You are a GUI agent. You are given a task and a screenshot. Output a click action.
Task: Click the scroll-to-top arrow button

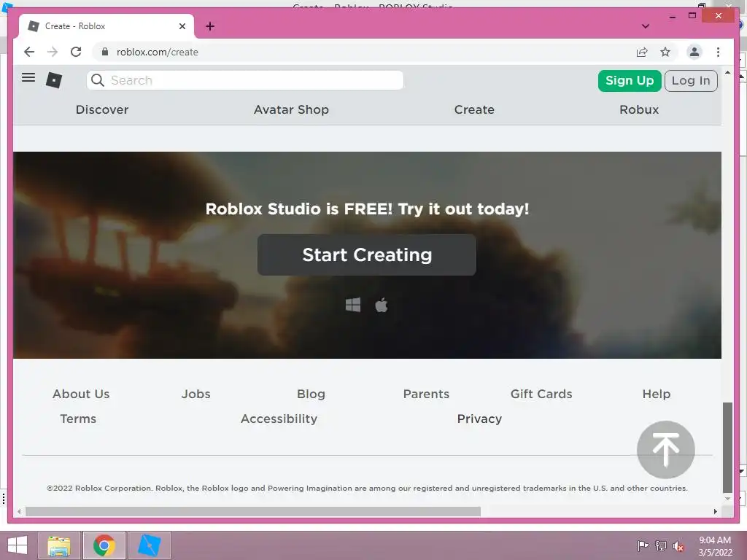665,449
